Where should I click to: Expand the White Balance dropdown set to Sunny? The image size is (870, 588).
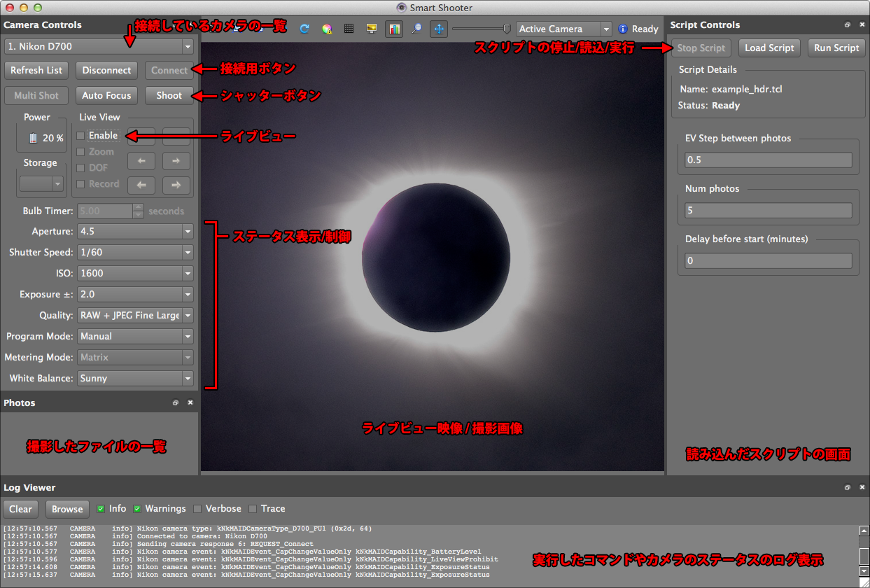(136, 378)
